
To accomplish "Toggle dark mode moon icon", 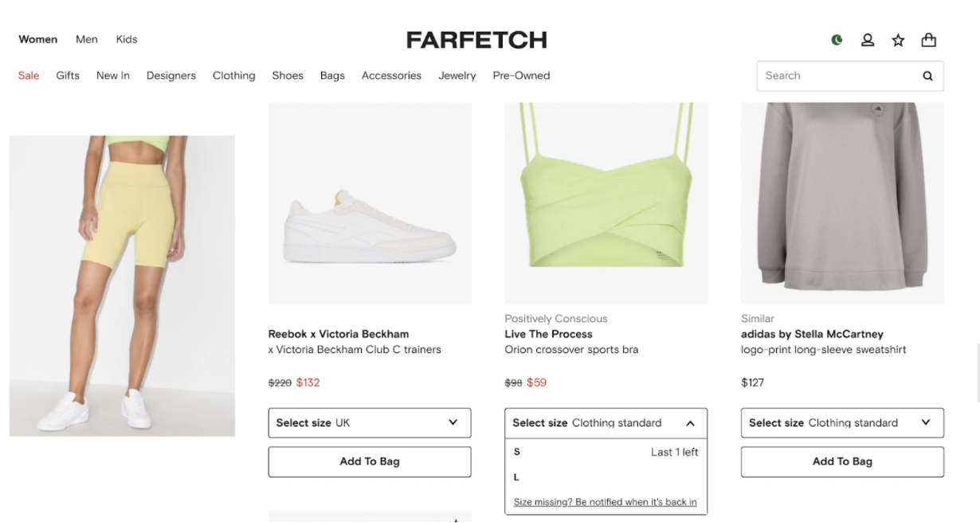I will tap(837, 40).
